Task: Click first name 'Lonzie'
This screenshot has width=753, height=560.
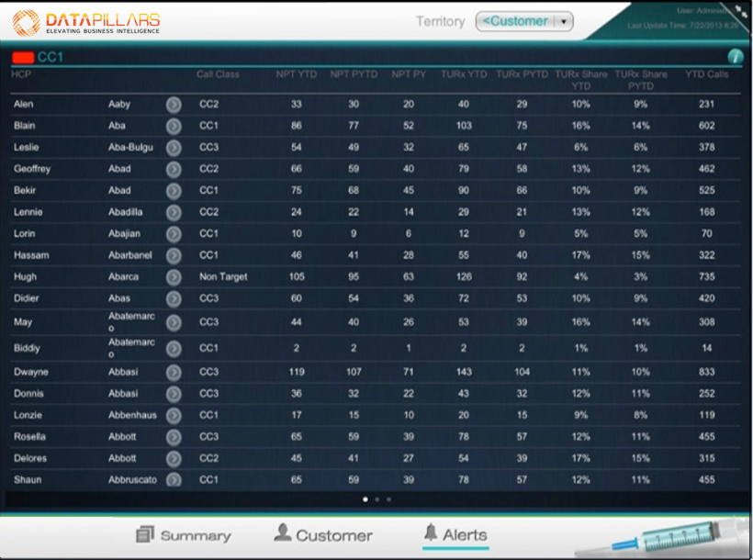Action: (28, 415)
